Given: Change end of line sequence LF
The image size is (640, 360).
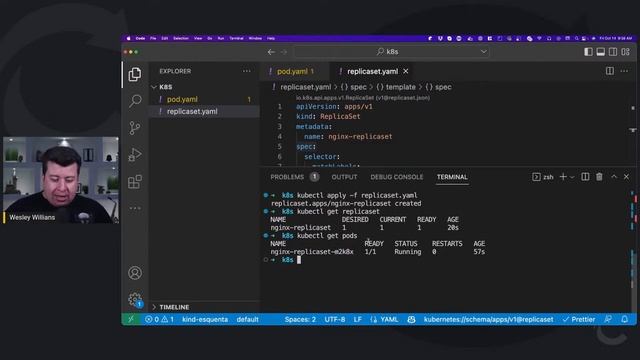Looking at the screenshot, I should 358,319.
